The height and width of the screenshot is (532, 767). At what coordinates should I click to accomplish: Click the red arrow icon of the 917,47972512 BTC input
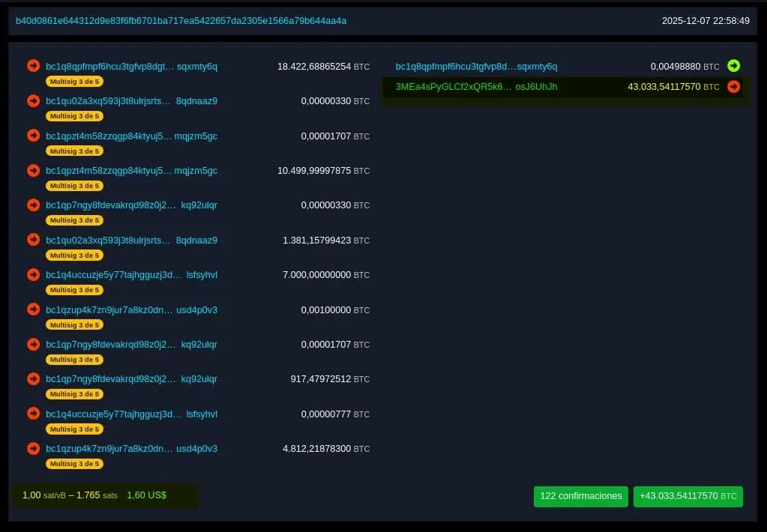[33, 379]
